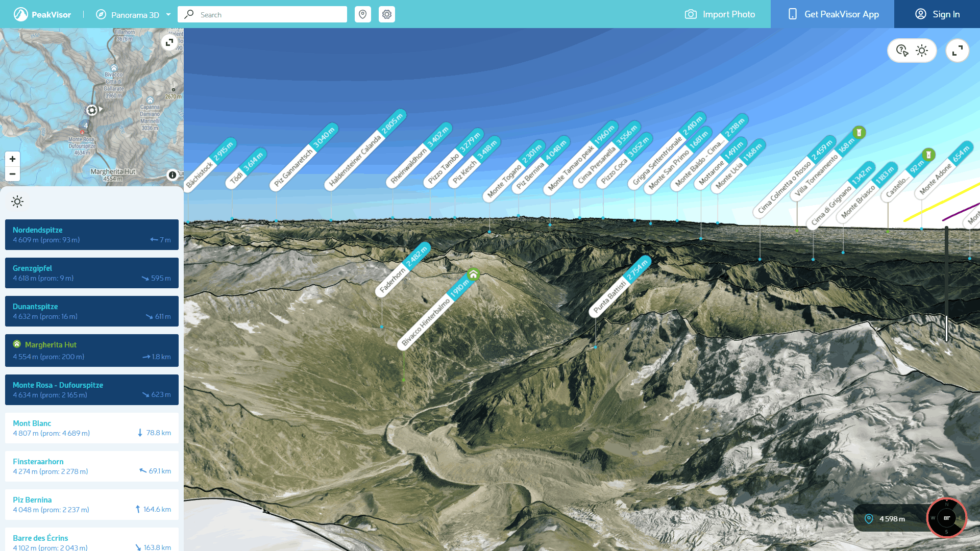Select Monte Rosa Dufourspitze from list
Screen dimensions: 980x551
point(91,389)
